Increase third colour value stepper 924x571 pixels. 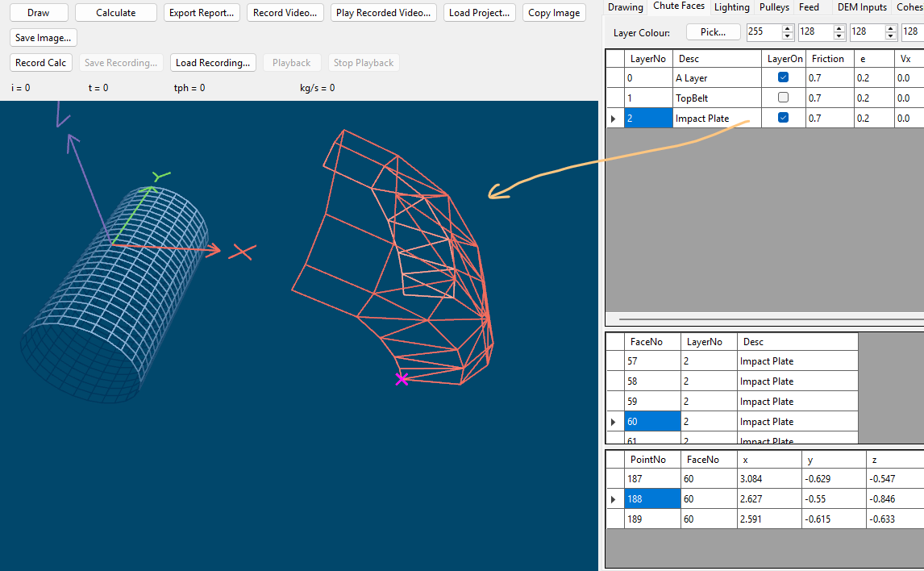[x=891, y=28]
